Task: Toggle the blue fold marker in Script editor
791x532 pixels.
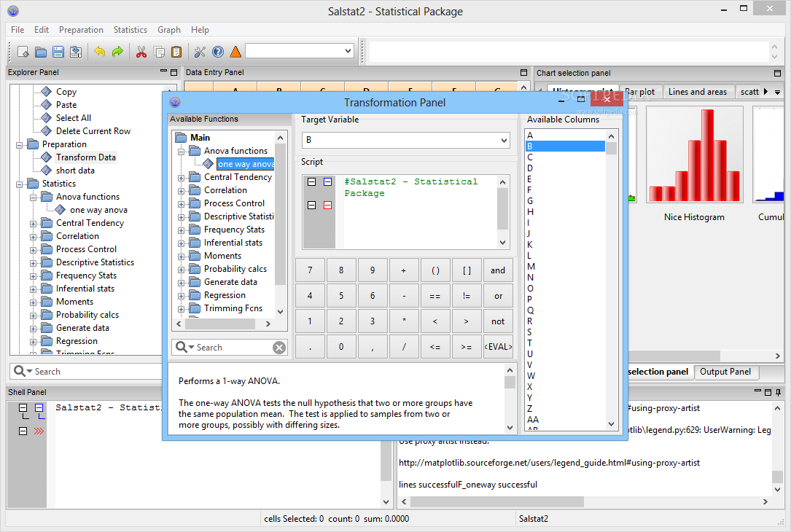Action: pyautogui.click(x=328, y=181)
